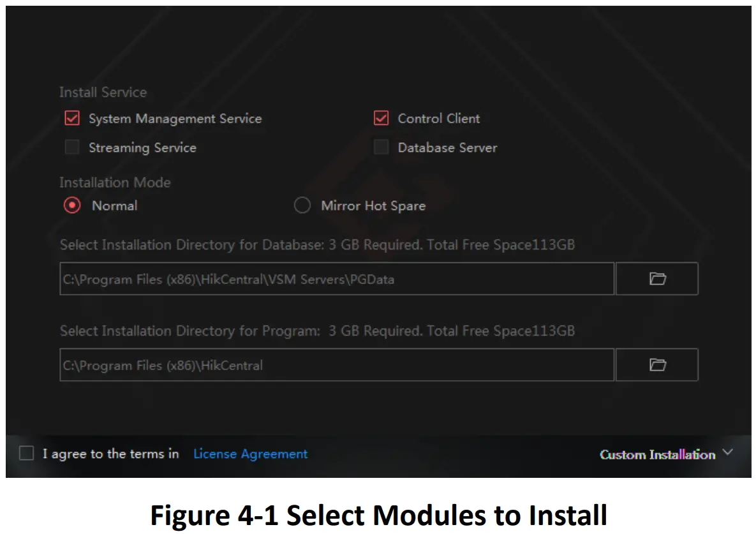Select the Mirror Hot Spare installation mode

pos(302,205)
